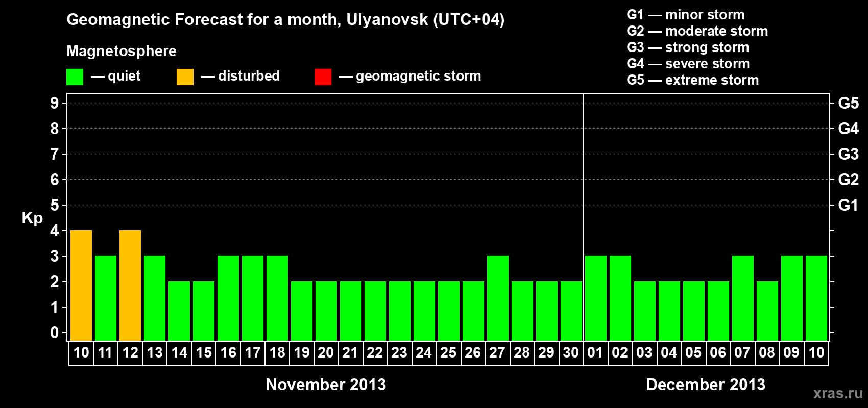
Task: Click the 'G1 — minor storm' legend line
Action: 686,15
